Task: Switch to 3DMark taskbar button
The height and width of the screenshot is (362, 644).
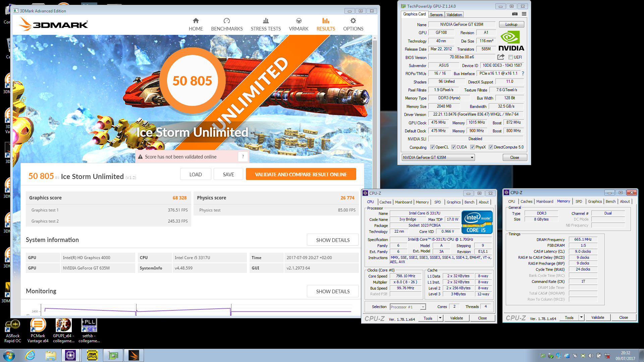Action: coord(134,355)
